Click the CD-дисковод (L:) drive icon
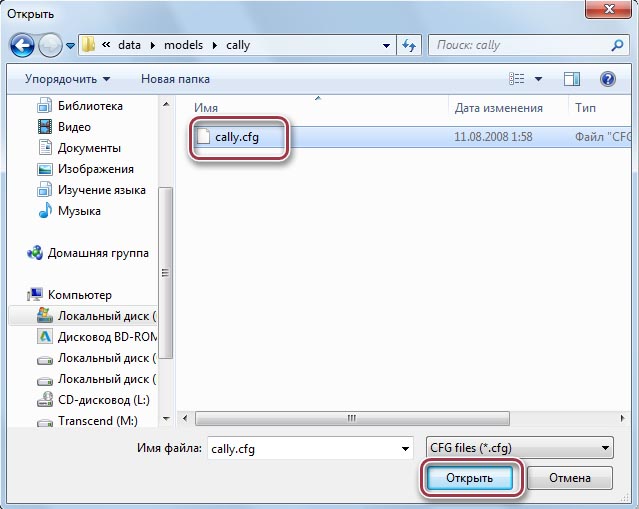Image resolution: width=639 pixels, height=509 pixels. point(45,400)
